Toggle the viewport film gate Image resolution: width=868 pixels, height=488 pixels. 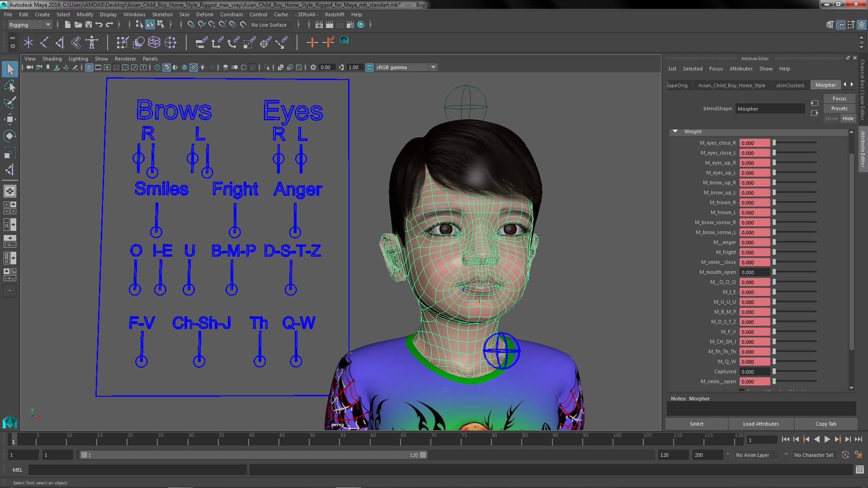[98, 67]
